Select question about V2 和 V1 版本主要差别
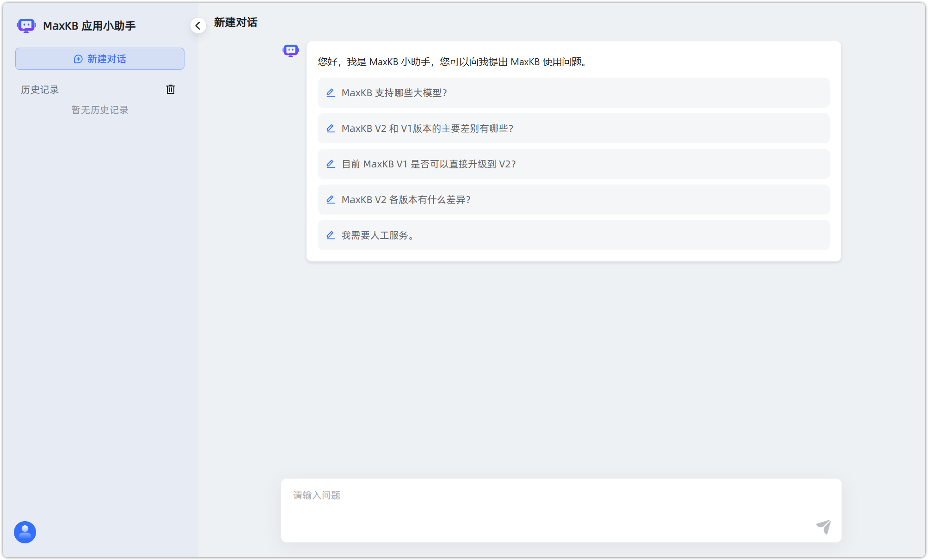This screenshot has height=560, width=928. point(573,129)
